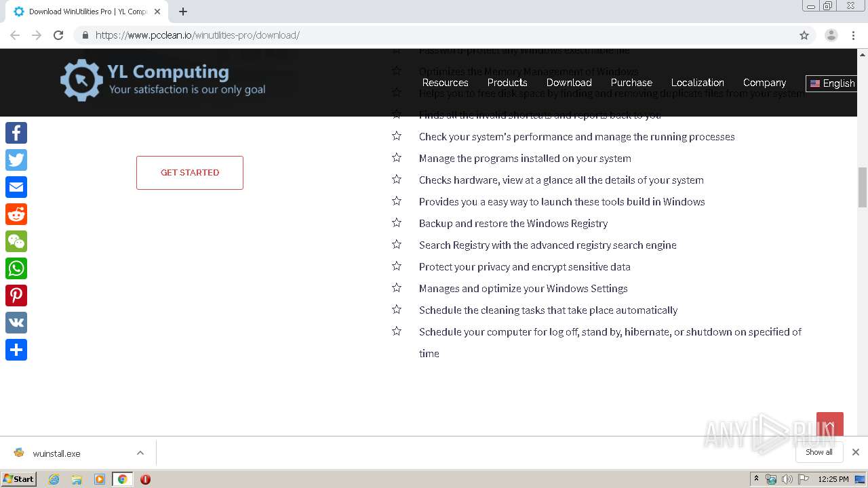This screenshot has height=488, width=868.
Task: Share page on WhatsApp
Action: pos(16,268)
